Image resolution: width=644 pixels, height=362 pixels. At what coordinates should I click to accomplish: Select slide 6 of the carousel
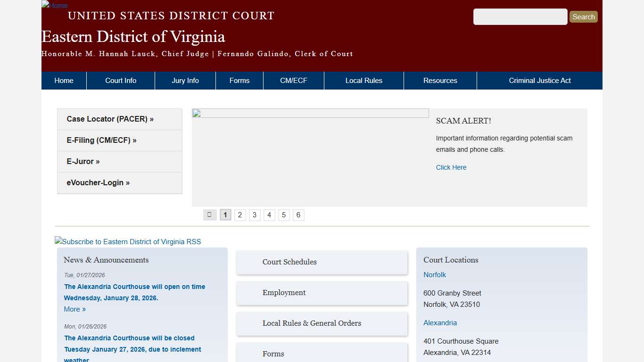point(298,214)
